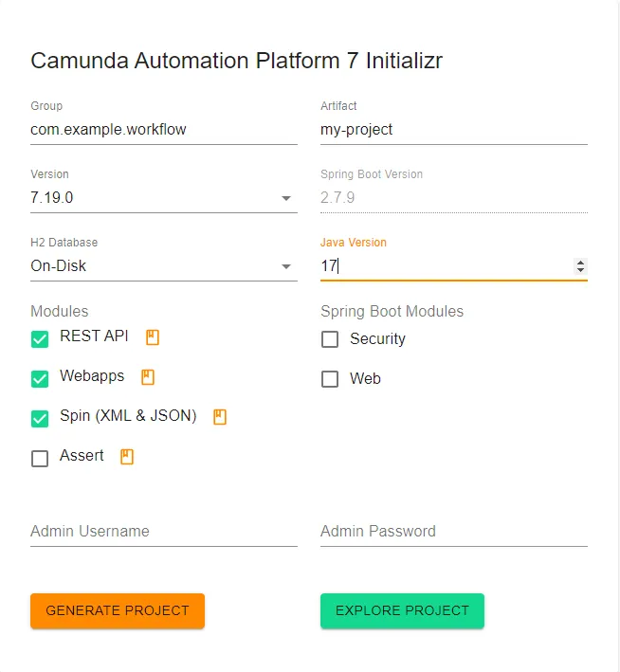Enable the Assert module checkbox
The image size is (620, 672).
click(x=40, y=459)
